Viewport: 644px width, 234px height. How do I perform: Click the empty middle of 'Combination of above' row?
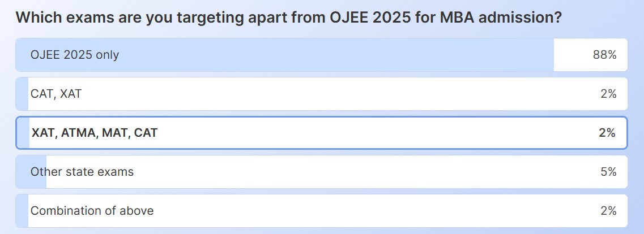(340, 211)
